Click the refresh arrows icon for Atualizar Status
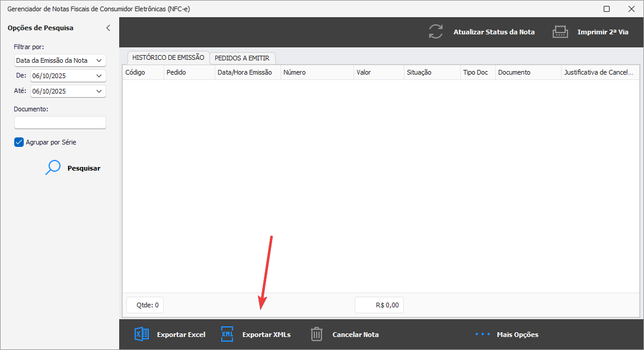 (436, 32)
